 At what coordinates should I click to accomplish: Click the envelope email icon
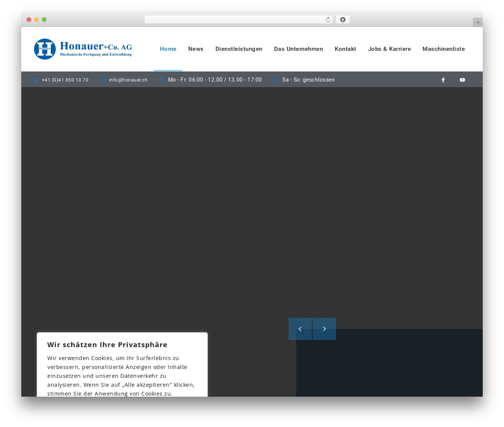[103, 80]
